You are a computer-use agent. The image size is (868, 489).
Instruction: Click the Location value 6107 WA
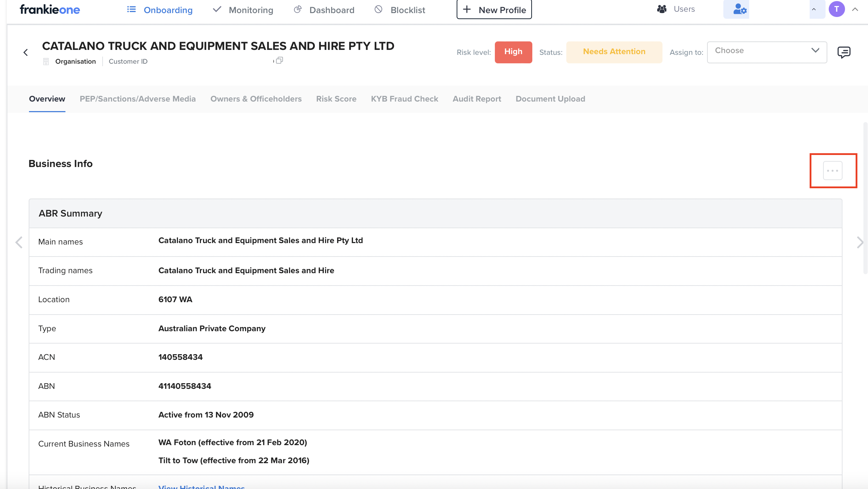(x=175, y=299)
